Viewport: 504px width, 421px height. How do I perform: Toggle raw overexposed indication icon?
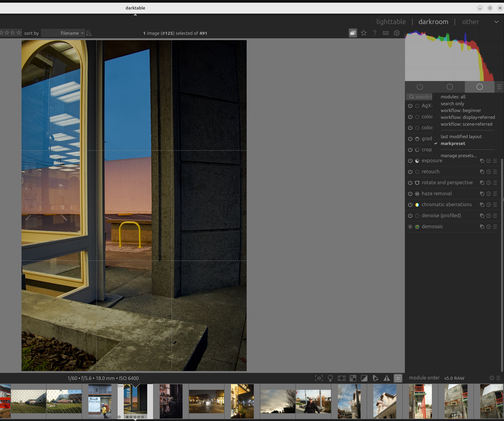point(353,378)
